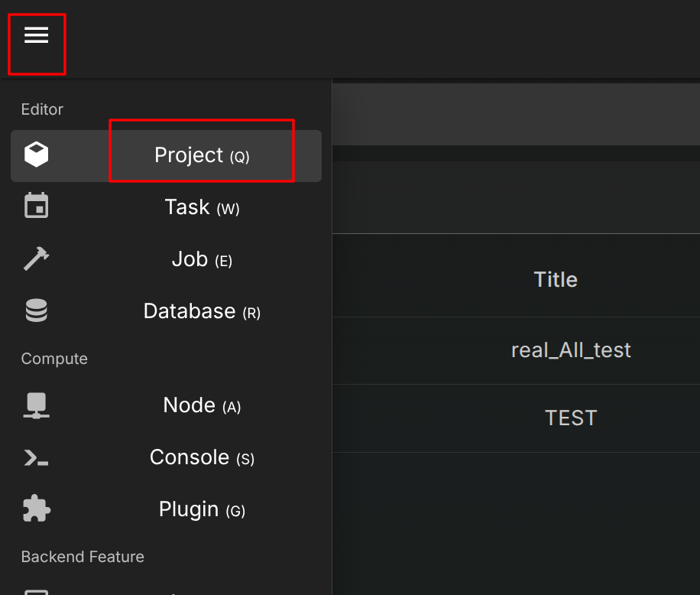Click the hammer icon beside Job

coord(36,259)
